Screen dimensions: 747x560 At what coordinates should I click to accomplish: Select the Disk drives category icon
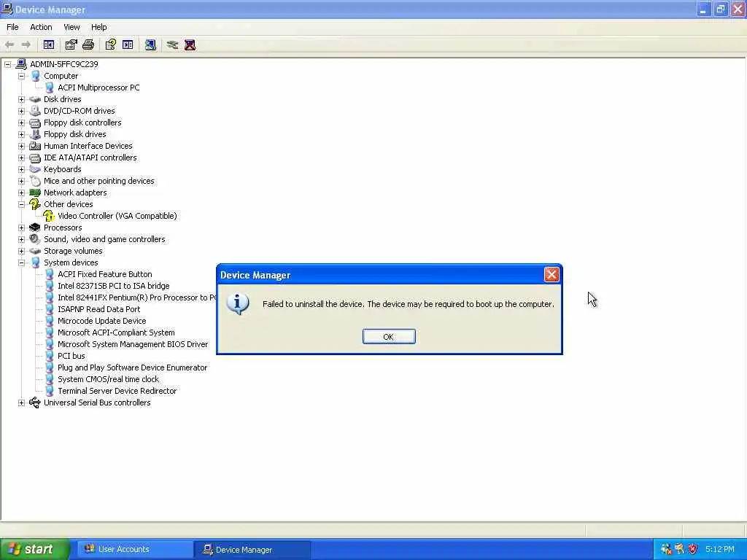click(35, 99)
